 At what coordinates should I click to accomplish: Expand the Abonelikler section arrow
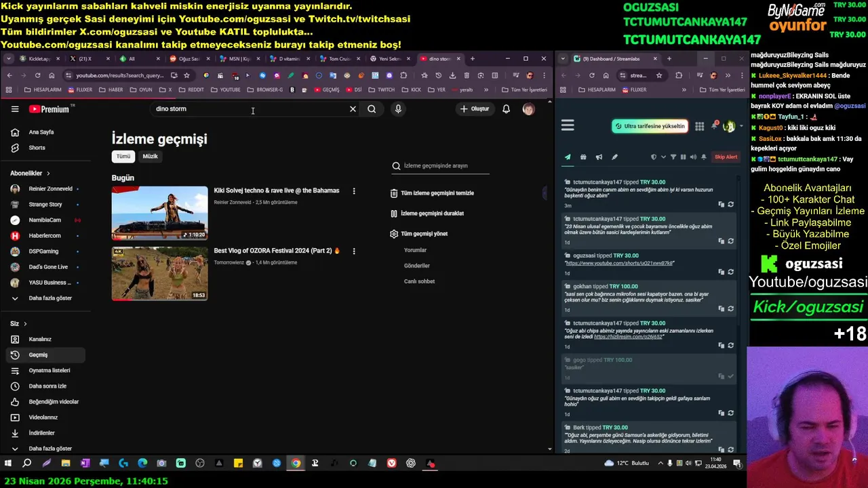pyautogui.click(x=48, y=174)
